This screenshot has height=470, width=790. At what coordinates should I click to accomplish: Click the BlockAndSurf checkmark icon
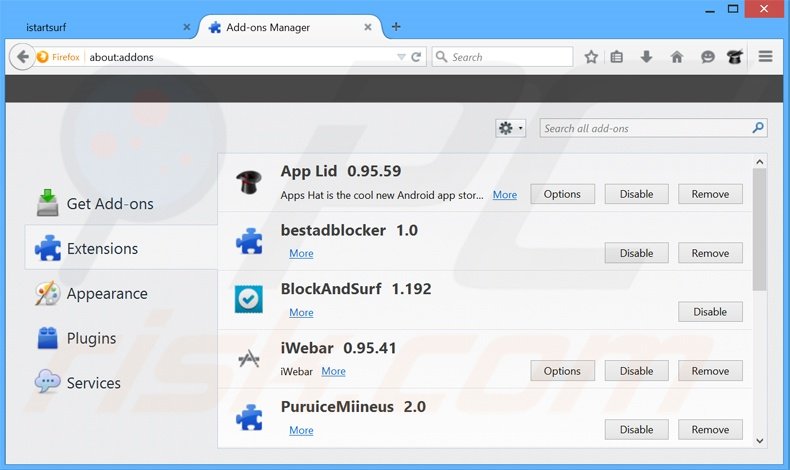(249, 299)
